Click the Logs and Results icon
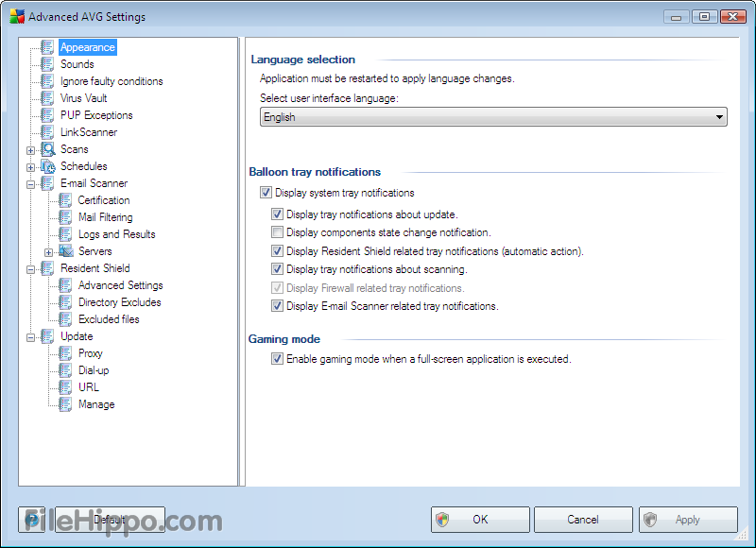 click(x=65, y=234)
